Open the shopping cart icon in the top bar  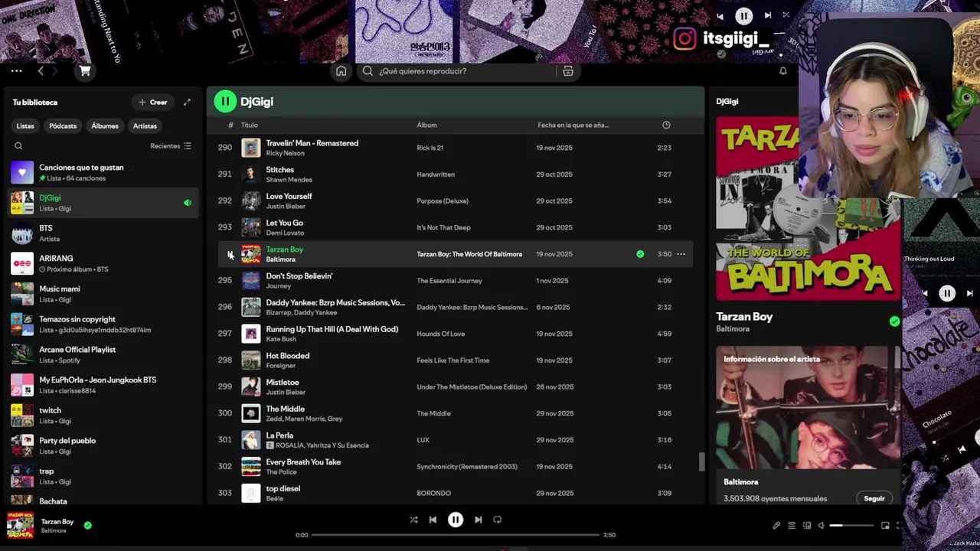tap(85, 71)
